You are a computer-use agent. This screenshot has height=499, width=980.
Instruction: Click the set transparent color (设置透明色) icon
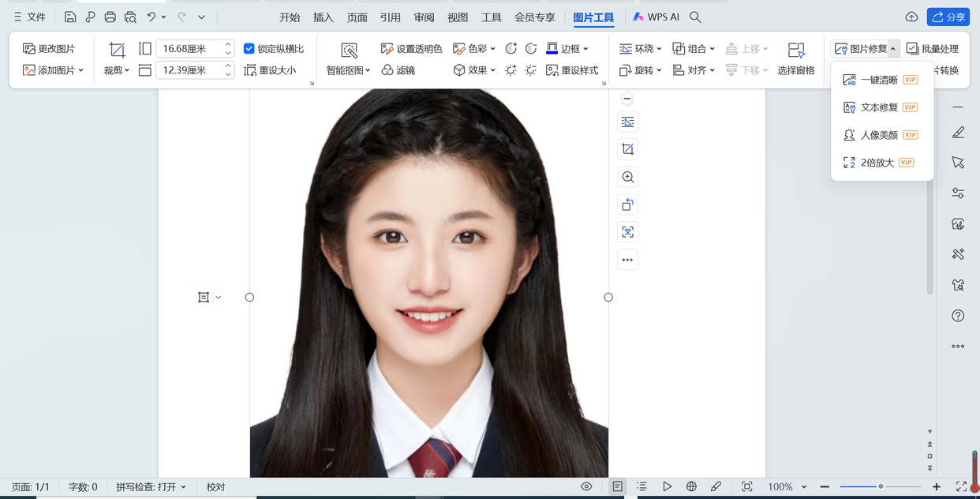(387, 49)
